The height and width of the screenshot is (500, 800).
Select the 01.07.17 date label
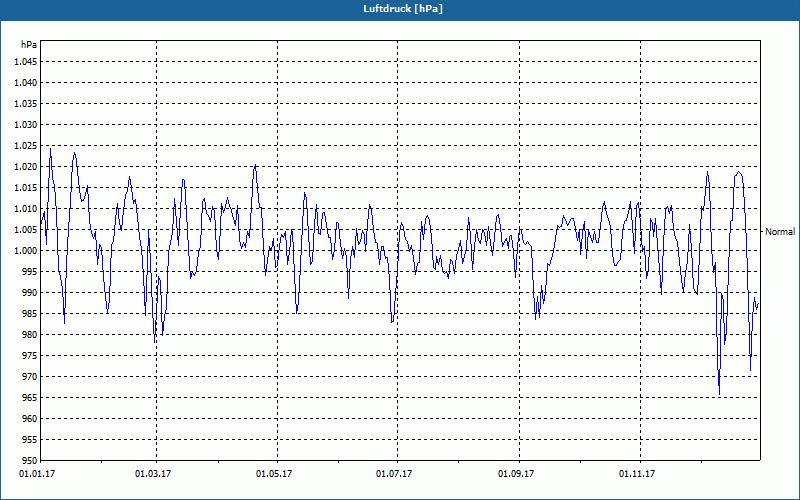394,474
